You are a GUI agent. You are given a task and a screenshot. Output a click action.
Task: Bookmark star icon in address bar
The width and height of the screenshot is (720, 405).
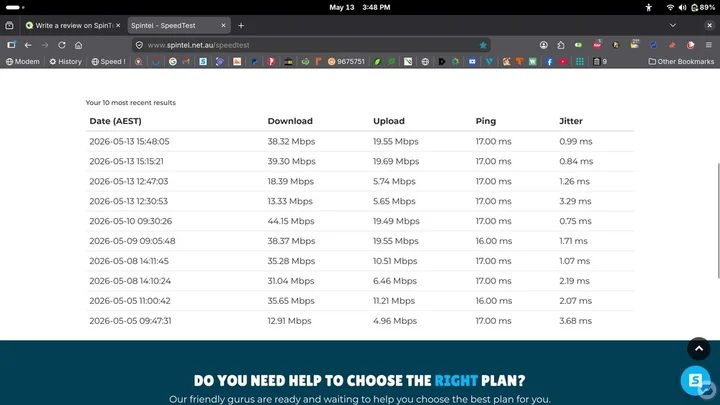click(x=483, y=45)
